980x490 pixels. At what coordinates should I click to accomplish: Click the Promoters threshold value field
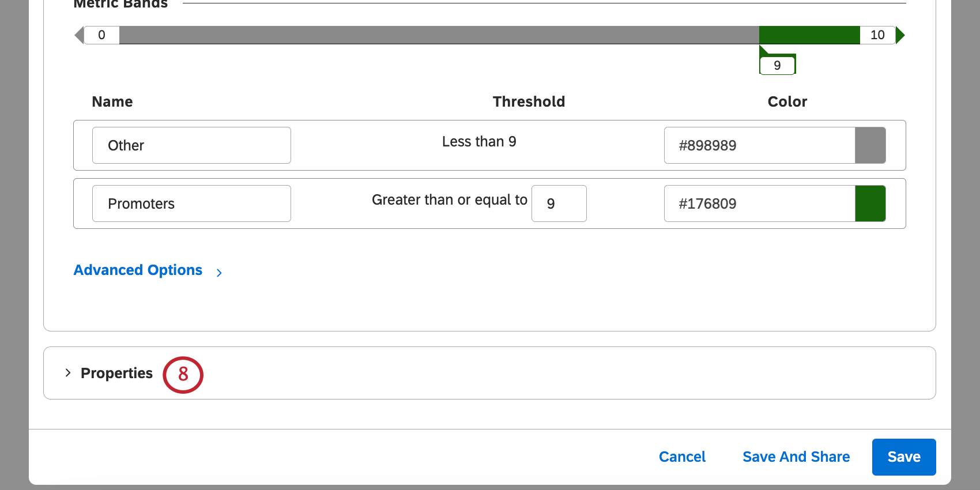pos(559,203)
